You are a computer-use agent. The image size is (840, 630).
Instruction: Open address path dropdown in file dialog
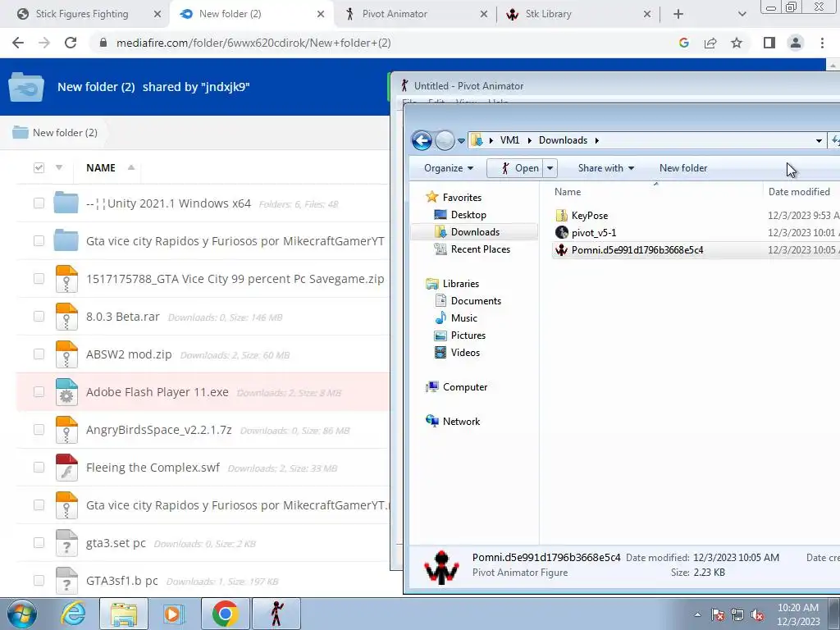[819, 141]
